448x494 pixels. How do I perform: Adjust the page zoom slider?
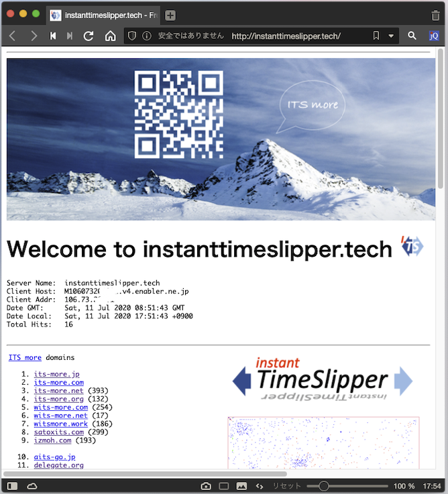[324, 485]
